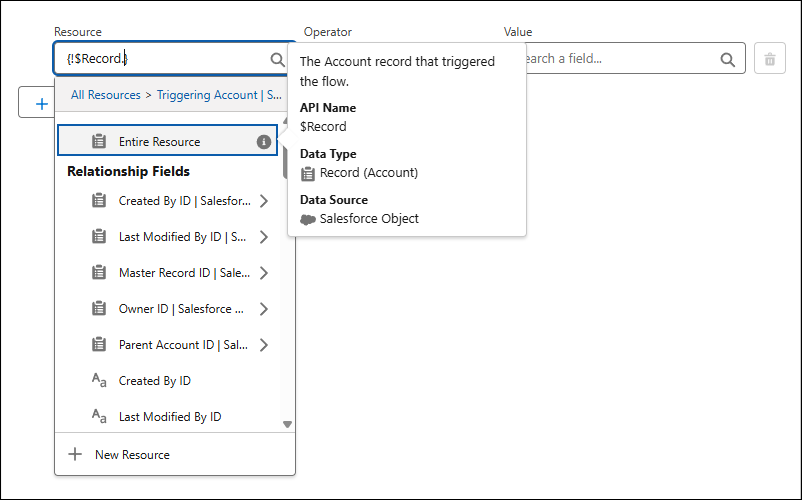Expand Master Record ID relationship chevron
This screenshot has width=802, height=500.
pos(264,273)
